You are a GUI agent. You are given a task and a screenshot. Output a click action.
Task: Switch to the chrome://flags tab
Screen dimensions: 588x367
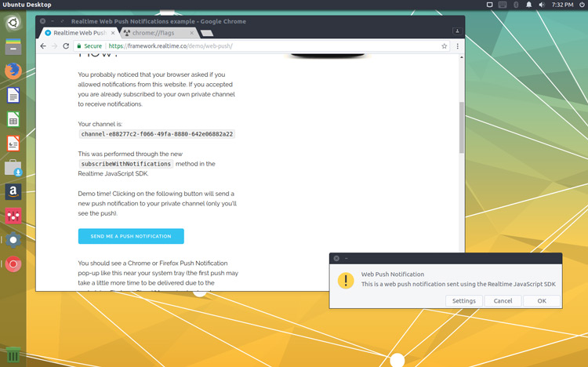tap(158, 33)
